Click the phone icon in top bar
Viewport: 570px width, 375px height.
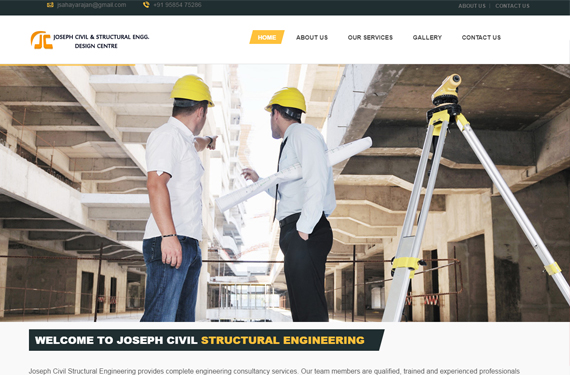click(146, 5)
